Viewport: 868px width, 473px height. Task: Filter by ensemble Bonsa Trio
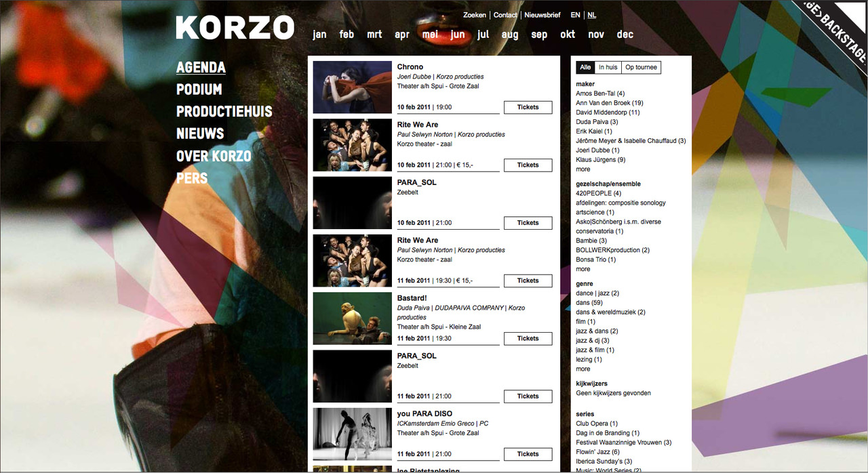point(596,260)
